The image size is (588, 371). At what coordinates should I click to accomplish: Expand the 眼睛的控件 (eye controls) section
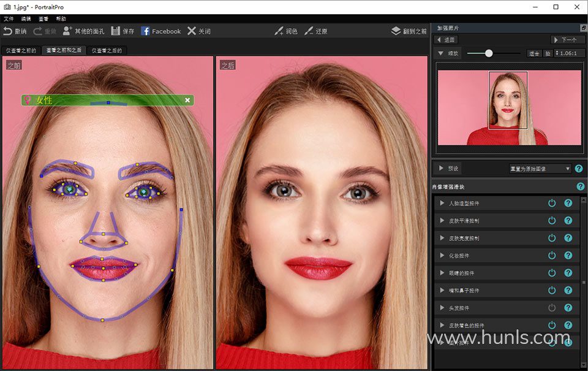click(442, 273)
